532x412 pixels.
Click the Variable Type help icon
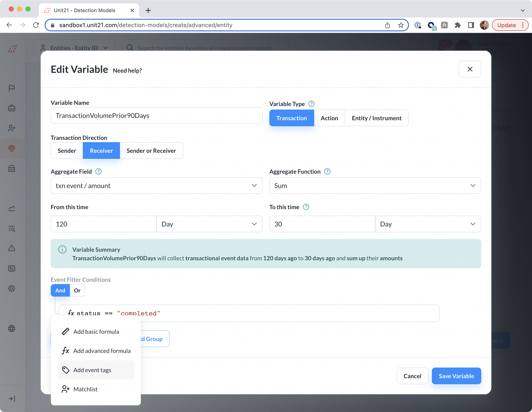[x=311, y=104]
